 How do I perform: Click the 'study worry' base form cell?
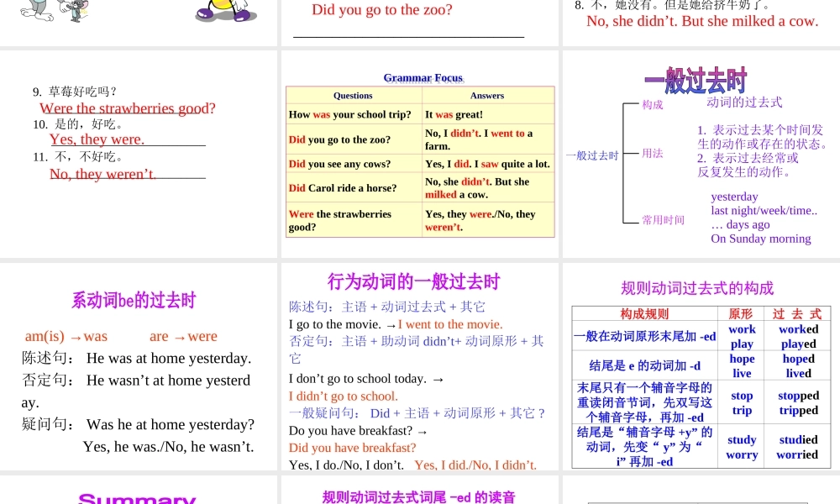(742, 447)
